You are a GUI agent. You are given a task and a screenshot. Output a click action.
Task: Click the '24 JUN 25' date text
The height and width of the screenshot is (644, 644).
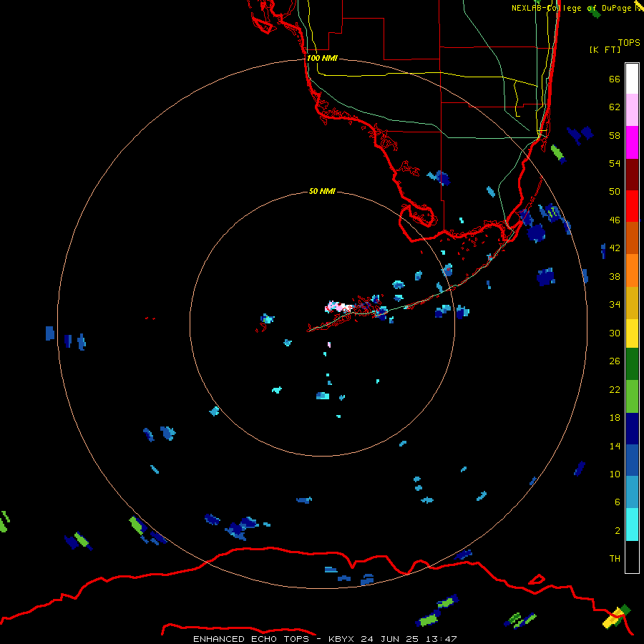pyautogui.click(x=392, y=639)
